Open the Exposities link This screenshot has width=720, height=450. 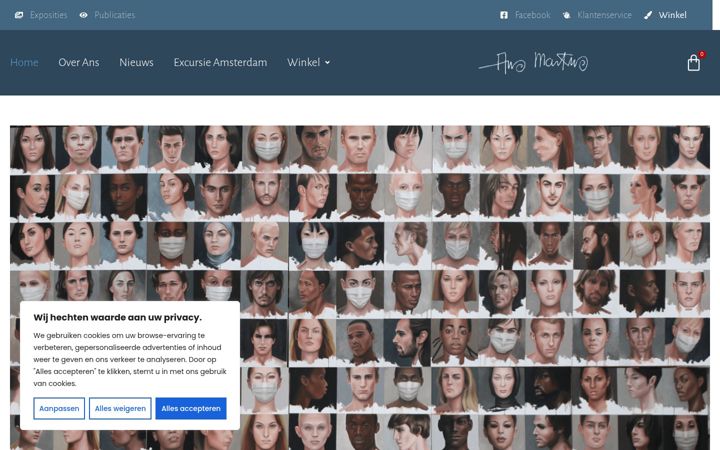[x=48, y=15]
